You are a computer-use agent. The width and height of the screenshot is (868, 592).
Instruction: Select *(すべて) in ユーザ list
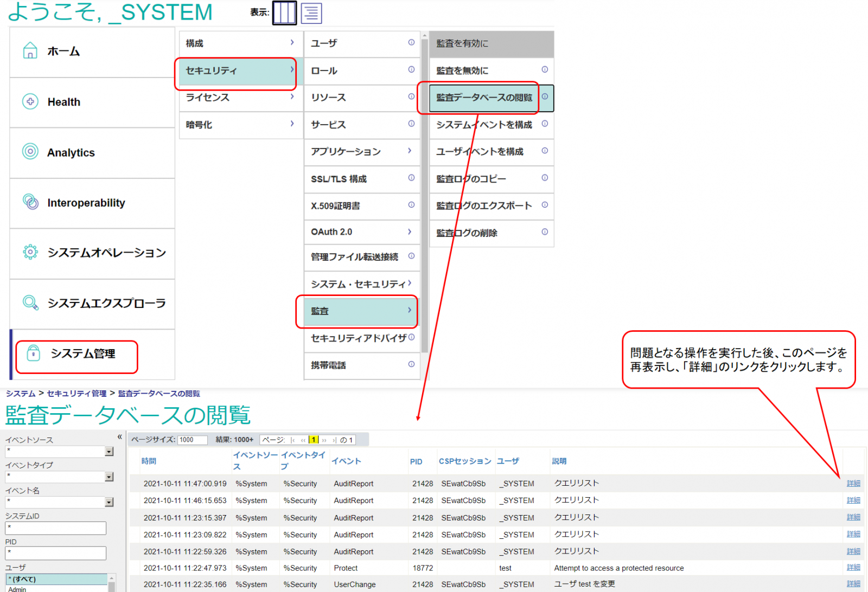[56, 579]
